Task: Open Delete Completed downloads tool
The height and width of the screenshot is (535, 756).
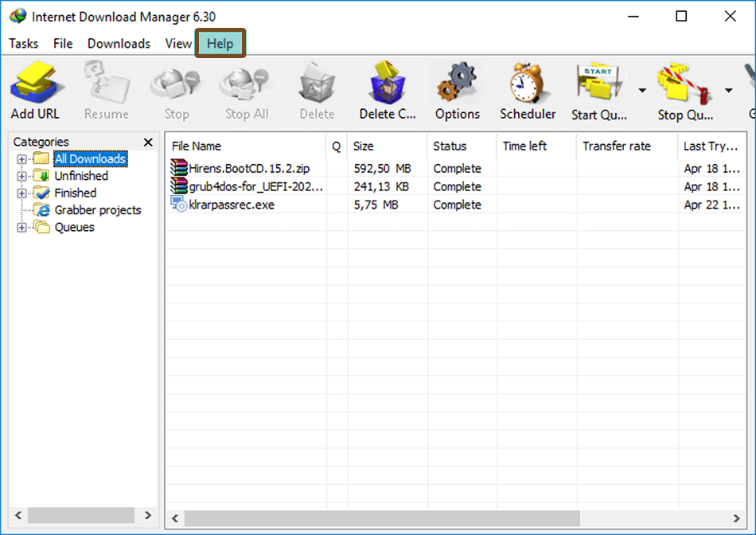Action: pyautogui.click(x=387, y=88)
